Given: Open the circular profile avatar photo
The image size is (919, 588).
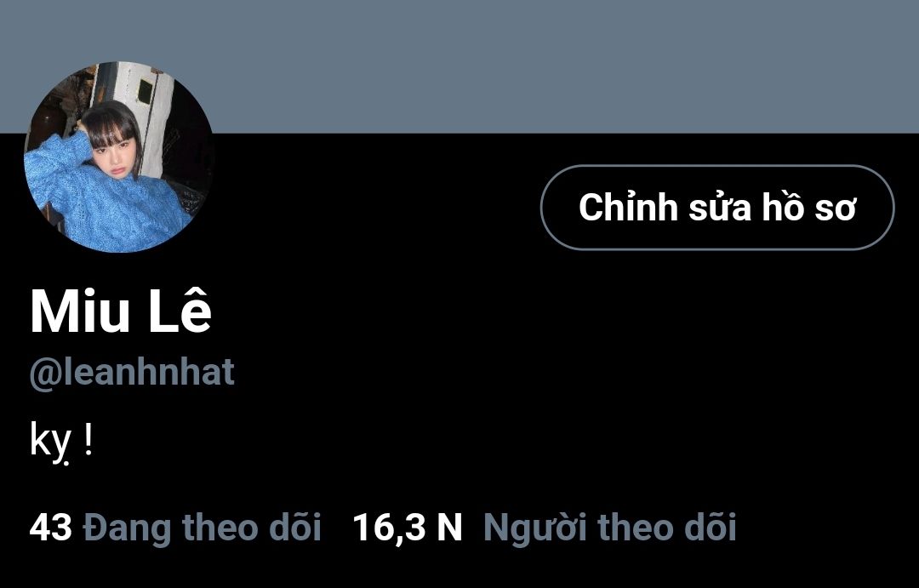Looking at the screenshot, I should pos(119,157).
